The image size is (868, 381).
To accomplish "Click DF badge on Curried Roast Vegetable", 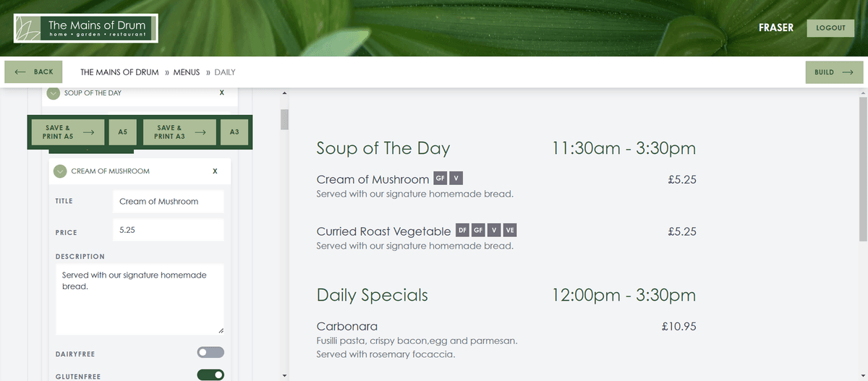I will point(462,231).
